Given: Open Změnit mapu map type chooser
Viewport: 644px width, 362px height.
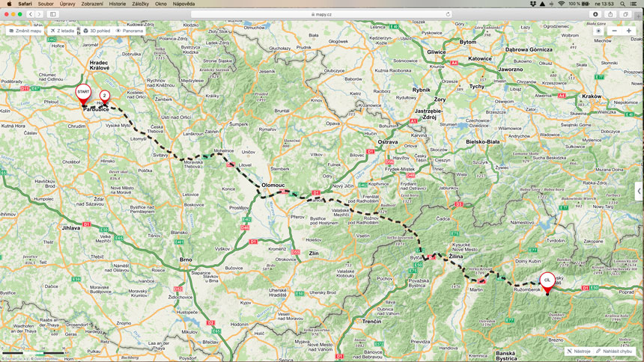Looking at the screenshot, I should (x=25, y=31).
